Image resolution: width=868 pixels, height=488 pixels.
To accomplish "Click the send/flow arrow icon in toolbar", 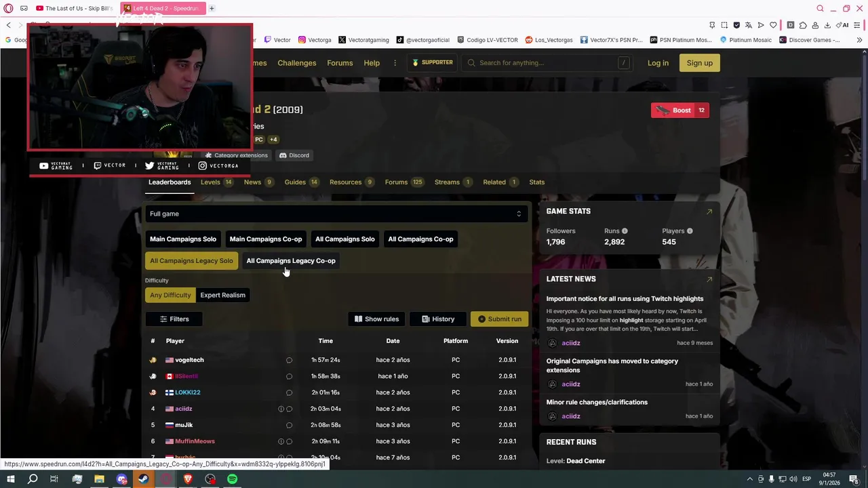I will pos(761,25).
